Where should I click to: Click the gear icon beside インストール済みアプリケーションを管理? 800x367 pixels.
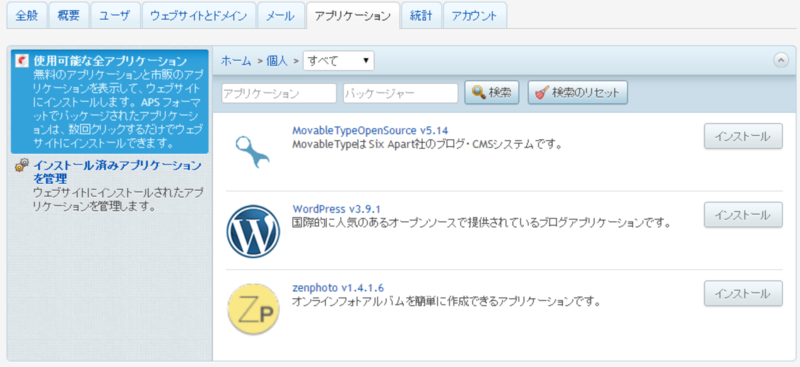[x=21, y=165]
